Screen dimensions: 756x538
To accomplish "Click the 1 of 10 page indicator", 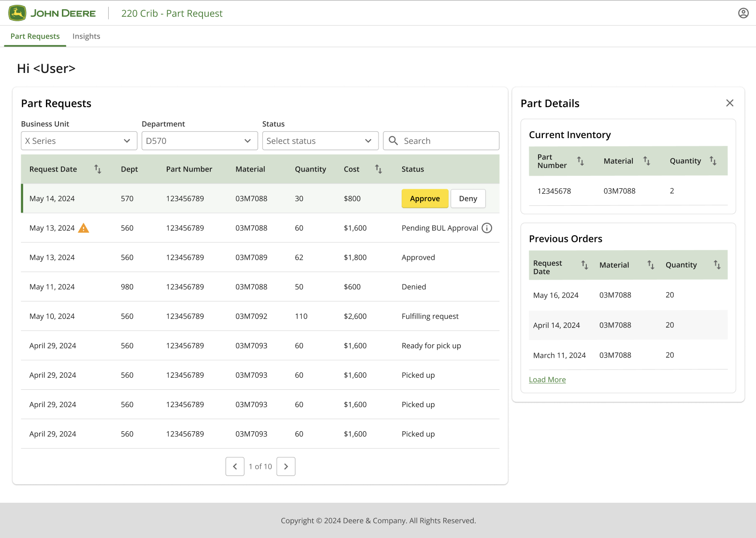I will point(261,467).
